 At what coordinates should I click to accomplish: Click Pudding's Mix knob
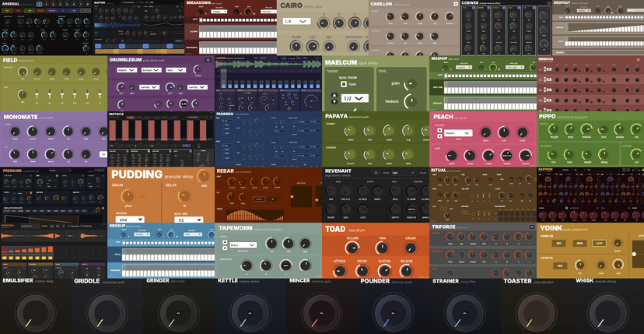204,176
